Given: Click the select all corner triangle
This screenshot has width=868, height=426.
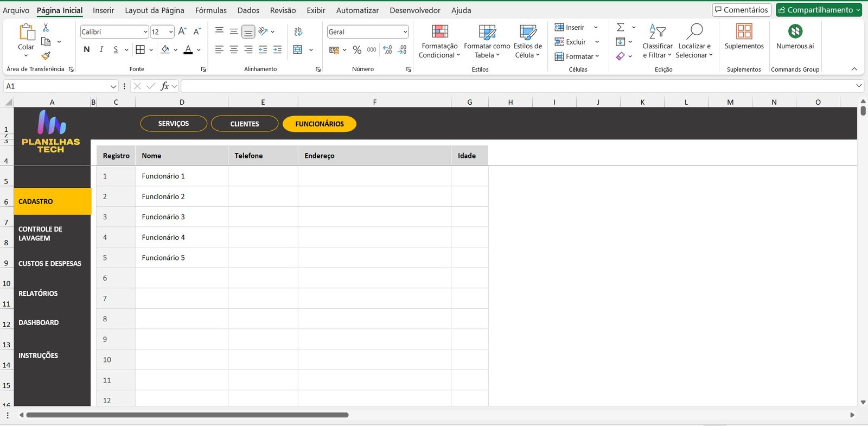Looking at the screenshot, I should (x=8, y=102).
